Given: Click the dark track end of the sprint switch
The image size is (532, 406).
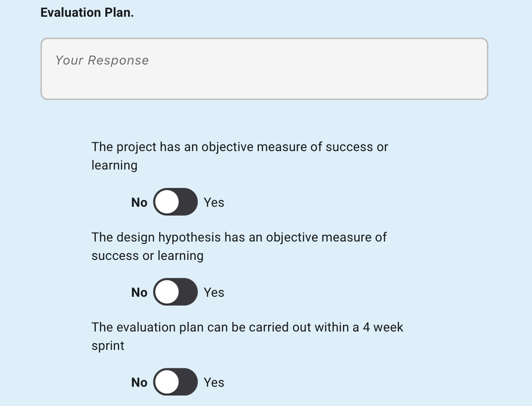Looking at the screenshot, I should pyautogui.click(x=189, y=382).
